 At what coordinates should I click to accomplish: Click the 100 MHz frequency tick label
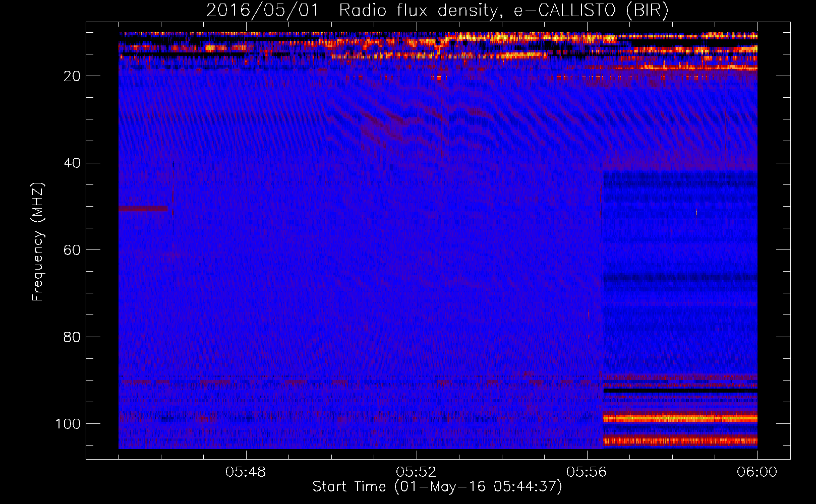[x=68, y=424]
